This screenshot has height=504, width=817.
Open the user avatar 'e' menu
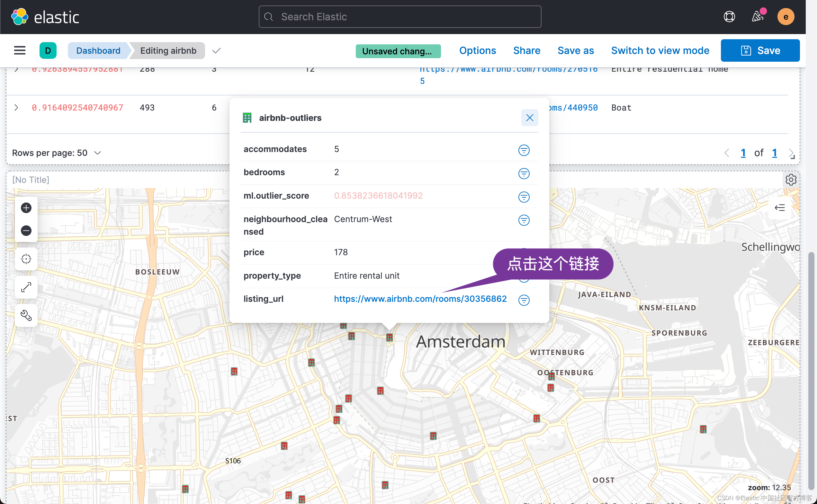pyautogui.click(x=786, y=17)
